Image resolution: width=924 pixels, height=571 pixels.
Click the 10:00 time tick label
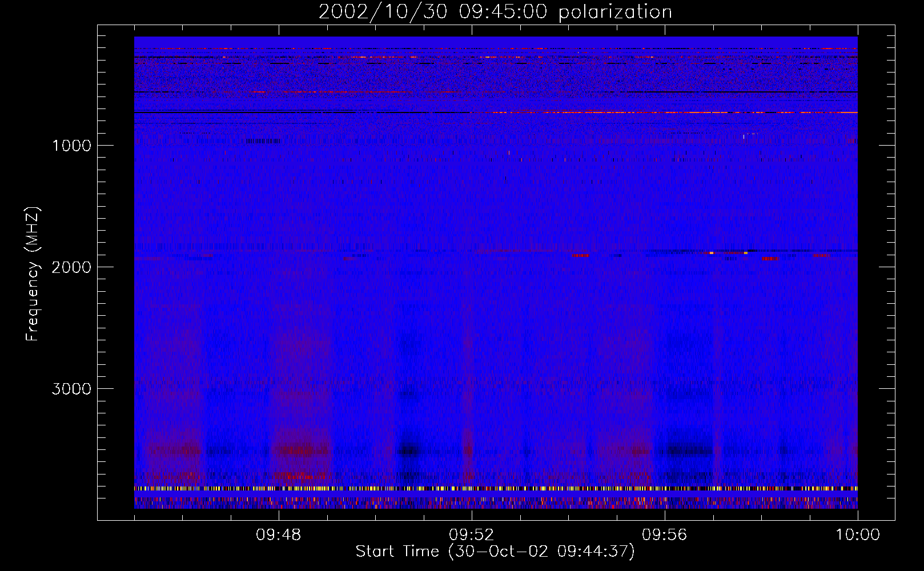[x=858, y=535]
